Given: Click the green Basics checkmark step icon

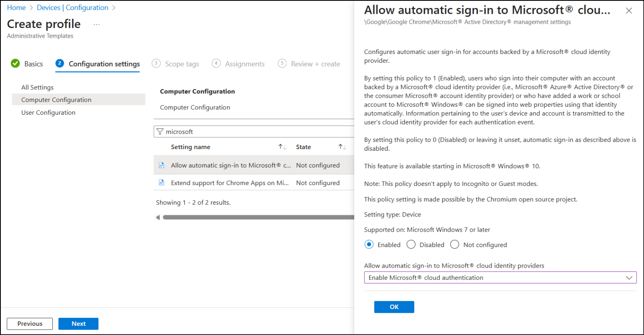Looking at the screenshot, I should click(15, 64).
